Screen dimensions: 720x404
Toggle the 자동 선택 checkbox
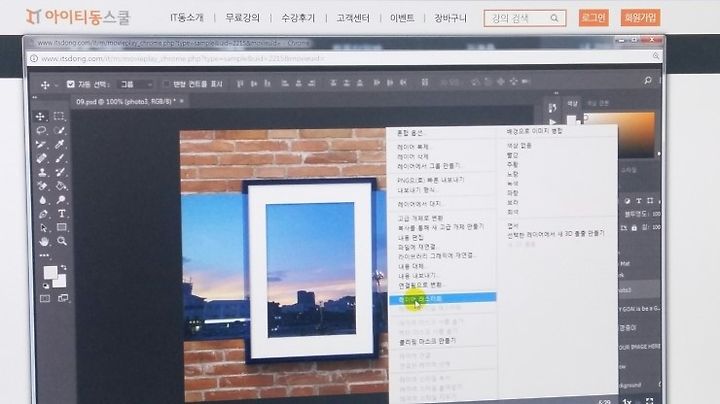(70, 84)
